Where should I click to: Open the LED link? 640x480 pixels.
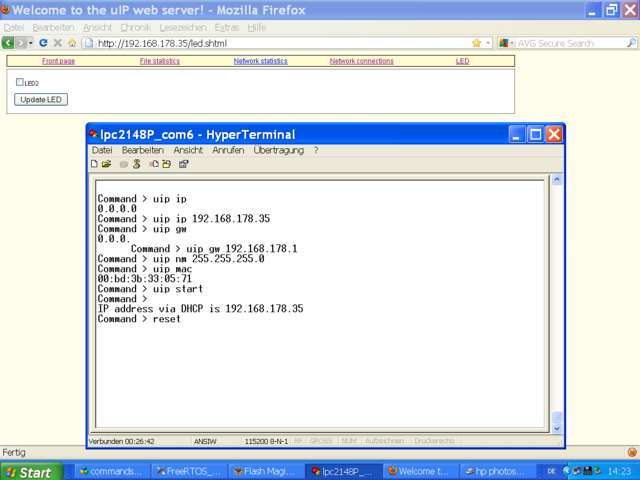pyautogui.click(x=462, y=61)
